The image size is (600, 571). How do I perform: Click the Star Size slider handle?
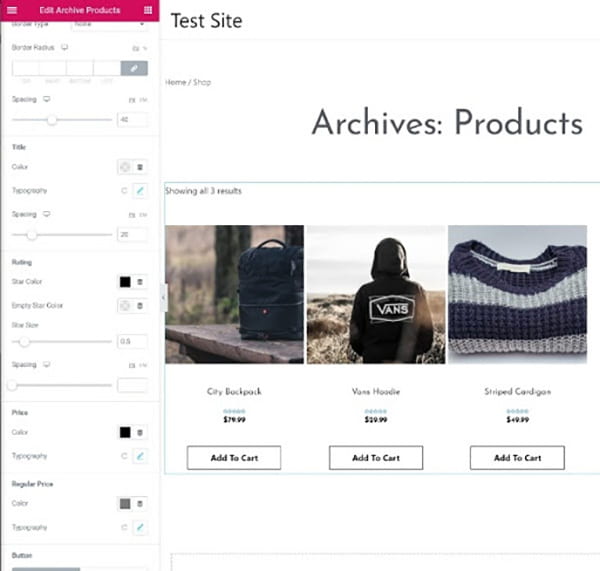pos(24,341)
